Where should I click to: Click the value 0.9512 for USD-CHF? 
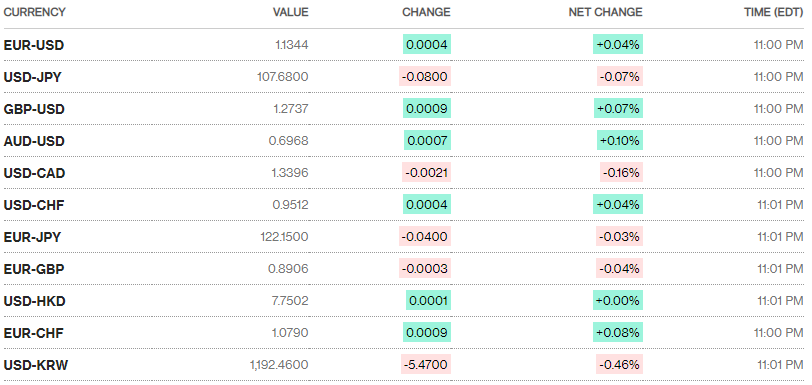[x=291, y=205]
